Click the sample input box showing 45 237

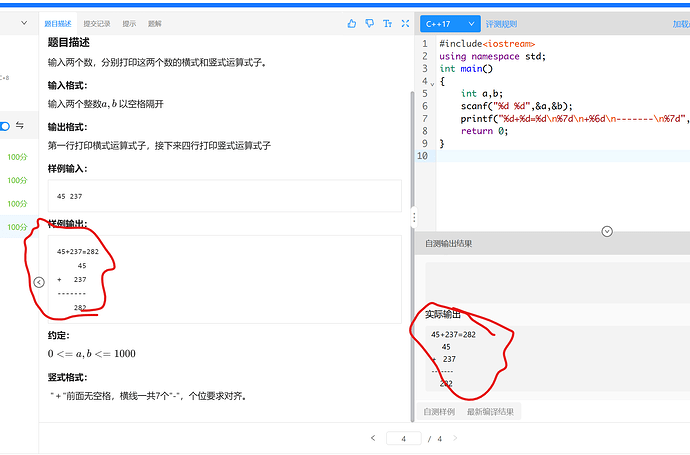click(x=224, y=196)
